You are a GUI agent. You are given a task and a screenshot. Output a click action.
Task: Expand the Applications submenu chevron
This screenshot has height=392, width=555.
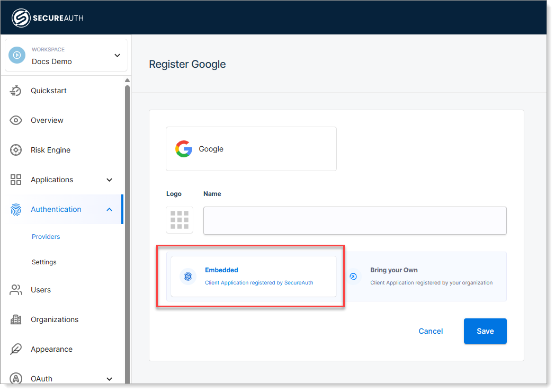pos(110,180)
